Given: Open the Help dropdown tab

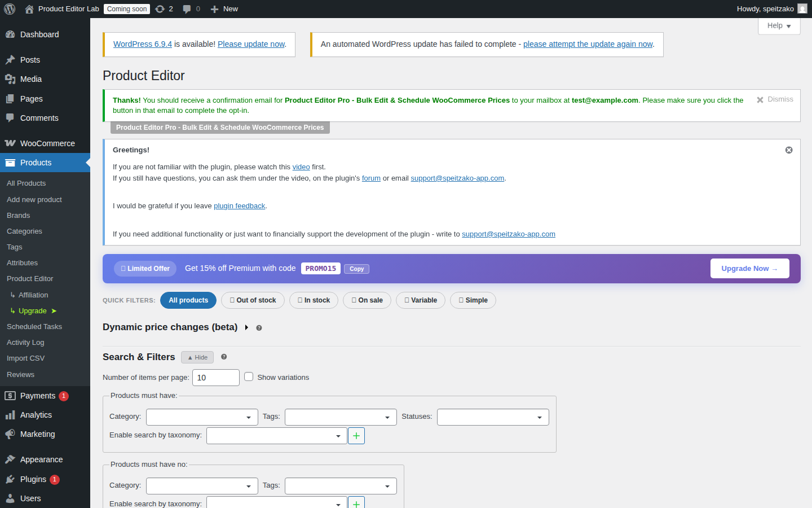Looking at the screenshot, I should point(779,26).
